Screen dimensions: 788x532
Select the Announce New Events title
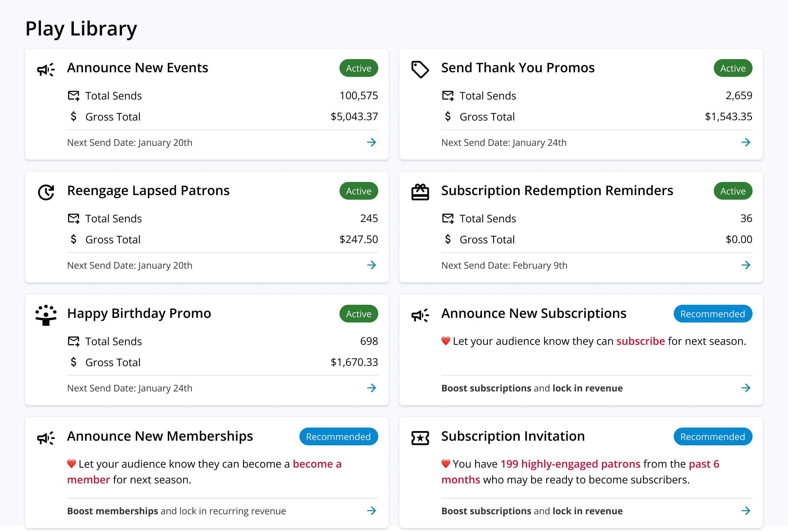137,68
